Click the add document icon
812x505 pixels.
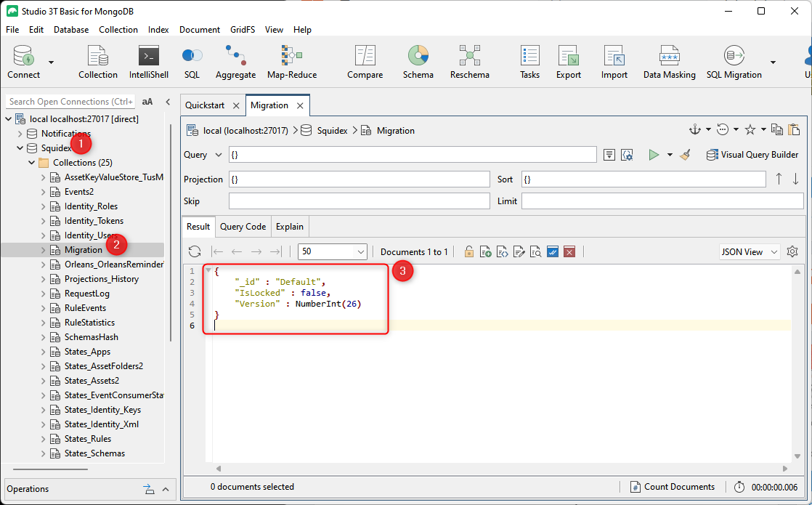click(x=486, y=251)
